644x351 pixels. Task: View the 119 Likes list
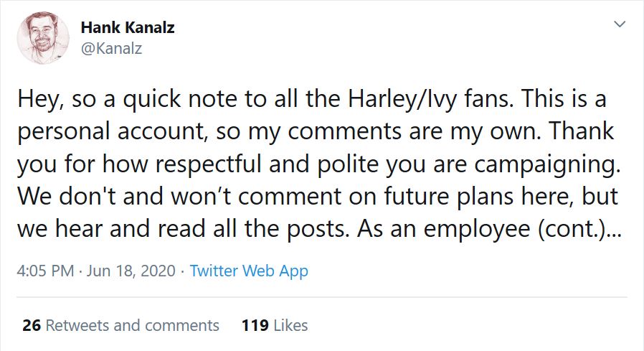point(275,325)
